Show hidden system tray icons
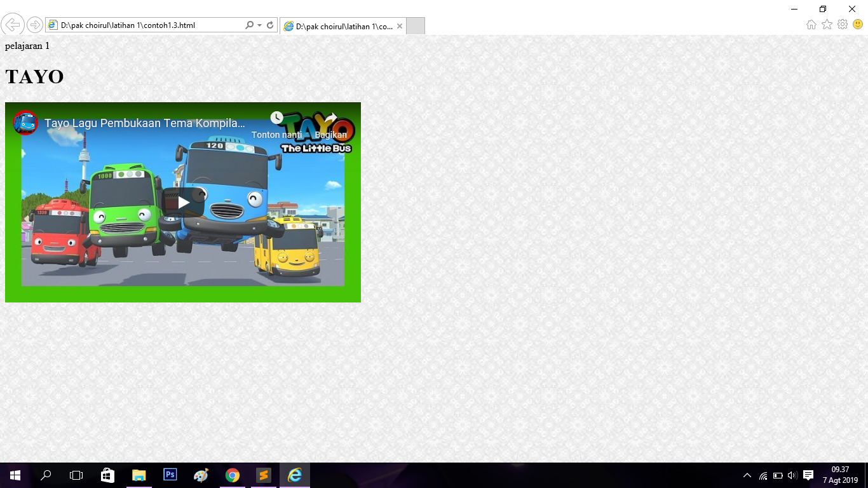 point(747,475)
